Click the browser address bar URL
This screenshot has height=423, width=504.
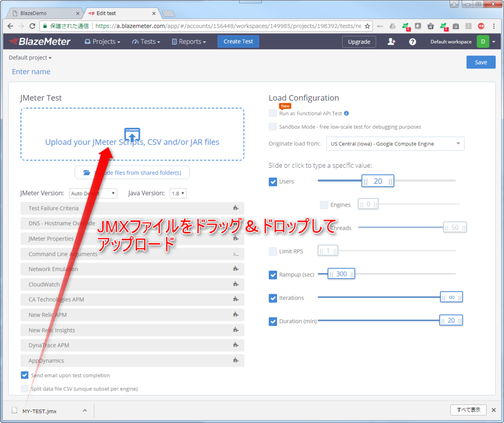pos(228,26)
